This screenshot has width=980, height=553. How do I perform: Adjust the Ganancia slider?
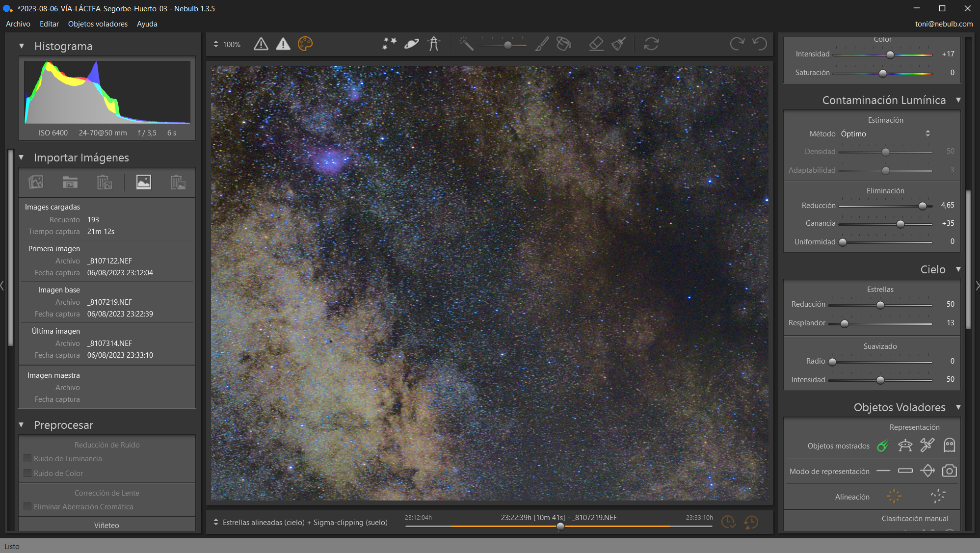pyautogui.click(x=901, y=224)
